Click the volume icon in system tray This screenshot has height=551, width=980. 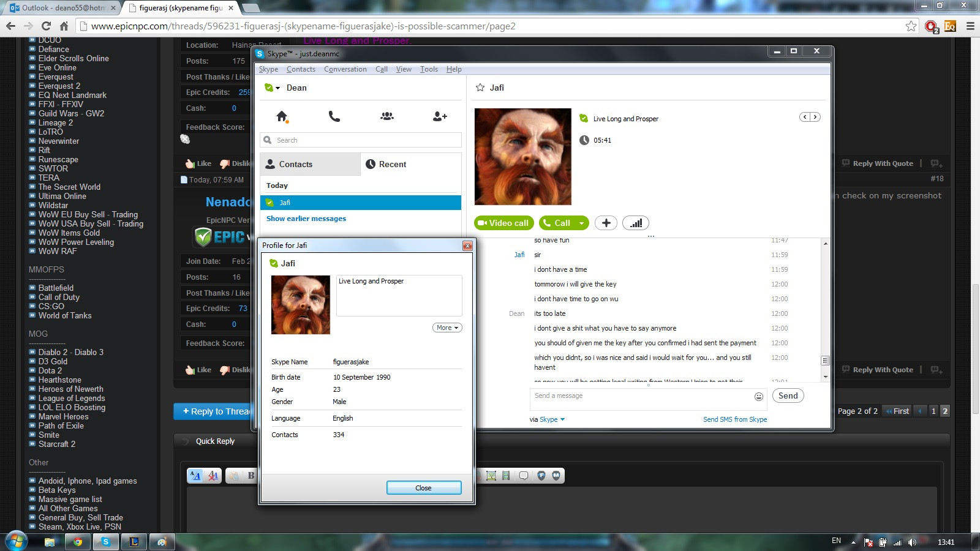912,542
